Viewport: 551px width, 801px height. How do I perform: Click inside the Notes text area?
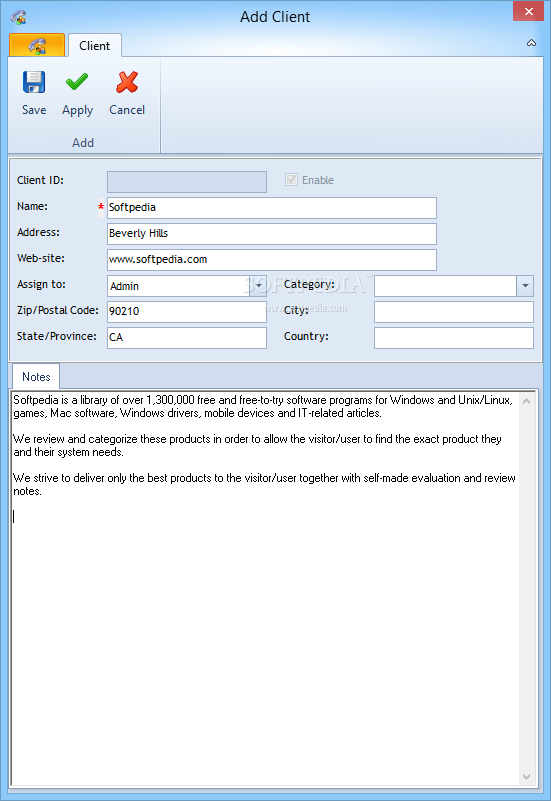click(265, 587)
